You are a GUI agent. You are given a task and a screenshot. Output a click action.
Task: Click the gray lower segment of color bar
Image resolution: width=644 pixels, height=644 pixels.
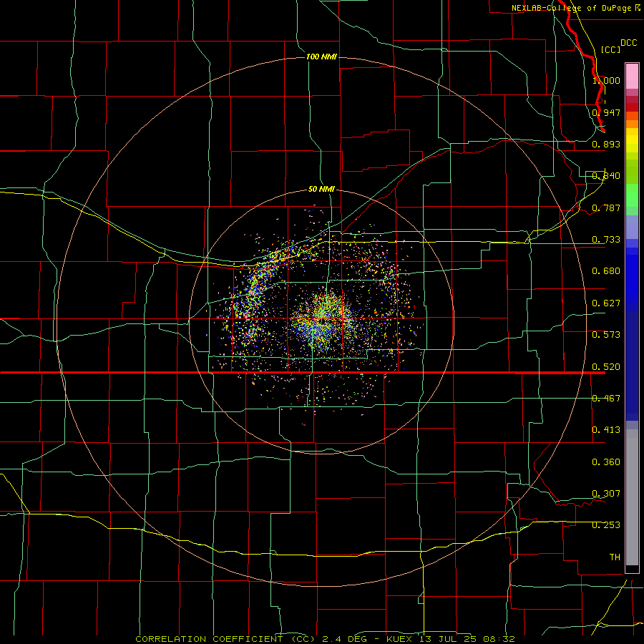632,497
